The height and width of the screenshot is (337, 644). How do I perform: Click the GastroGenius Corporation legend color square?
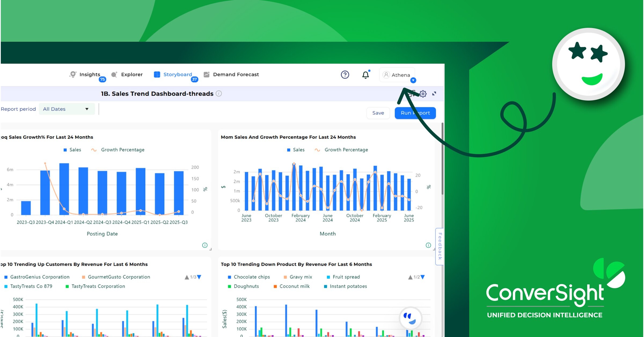(x=5, y=277)
